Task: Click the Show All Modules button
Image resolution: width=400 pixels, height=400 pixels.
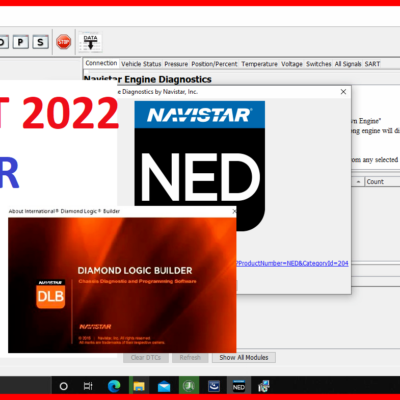Action: pyautogui.click(x=244, y=358)
